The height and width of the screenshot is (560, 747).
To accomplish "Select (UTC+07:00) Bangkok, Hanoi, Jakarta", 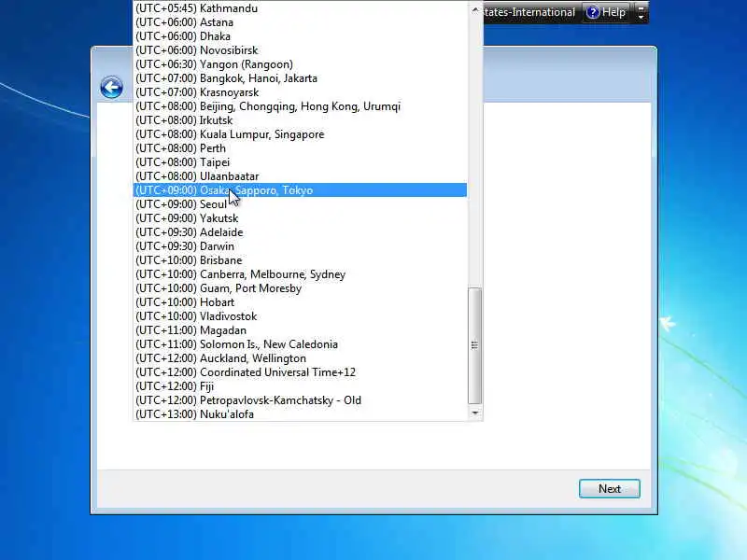I will click(x=300, y=78).
